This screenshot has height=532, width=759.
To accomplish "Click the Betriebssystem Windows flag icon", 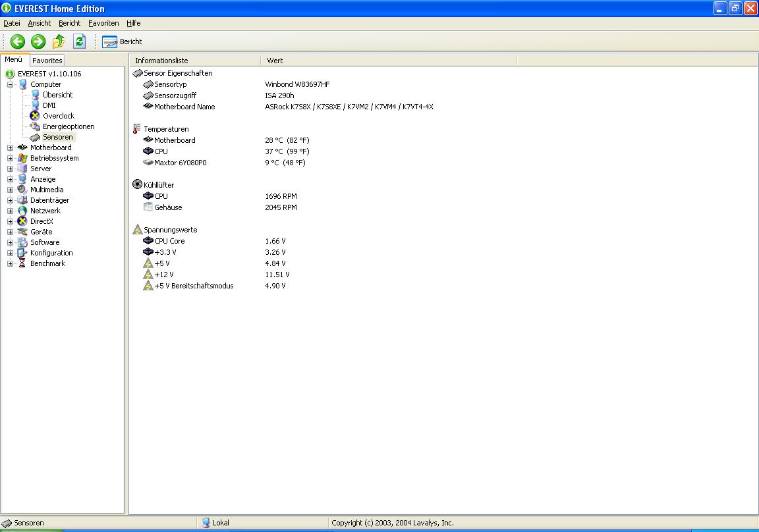I will tap(22, 158).
